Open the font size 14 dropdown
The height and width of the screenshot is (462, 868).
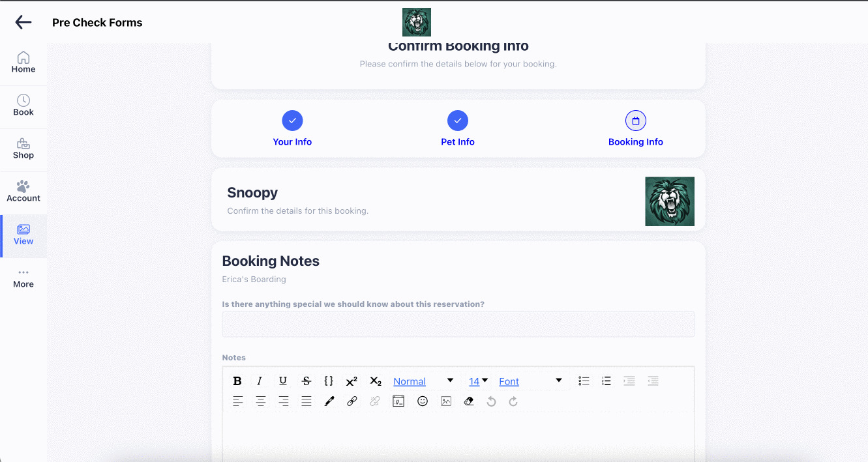pos(479,381)
